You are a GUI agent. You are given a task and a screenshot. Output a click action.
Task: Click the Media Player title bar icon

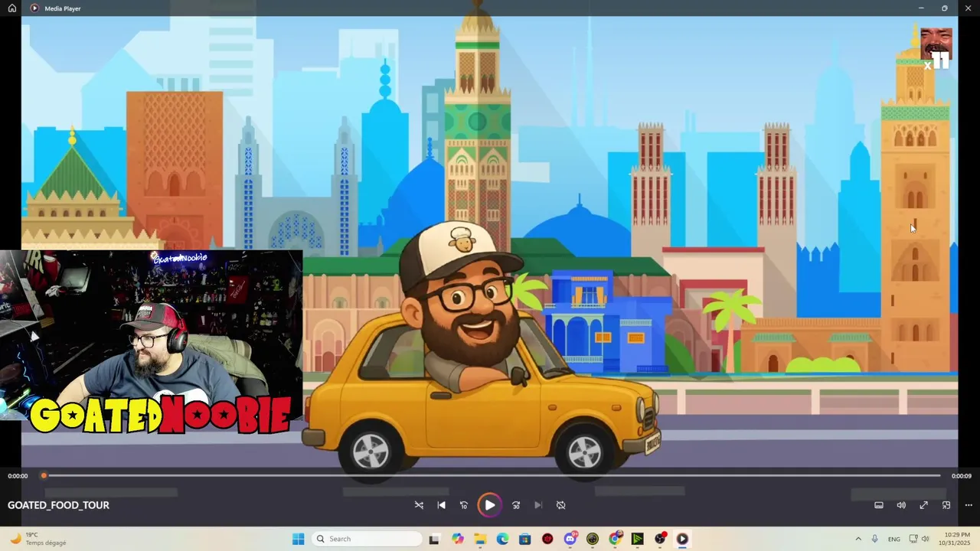point(34,8)
